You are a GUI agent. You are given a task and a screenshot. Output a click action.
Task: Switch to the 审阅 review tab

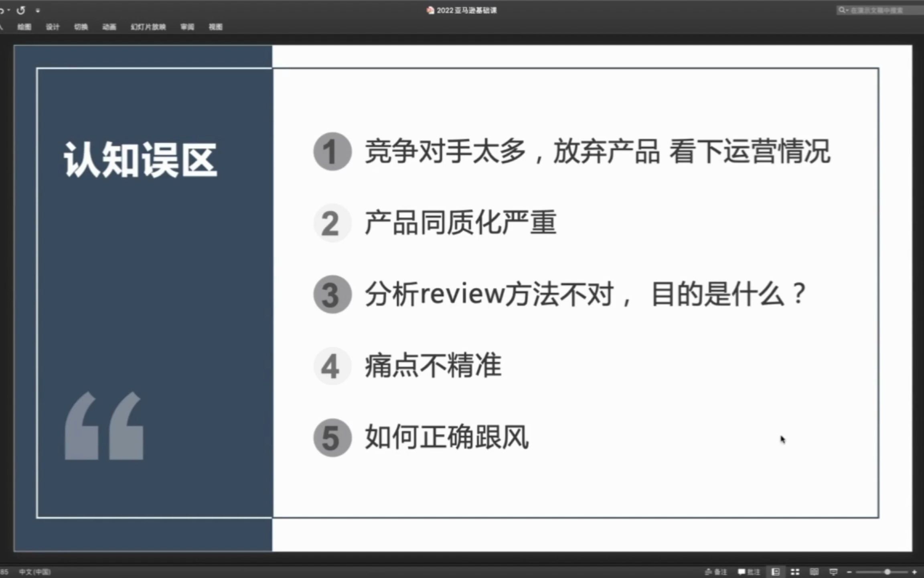pos(187,27)
